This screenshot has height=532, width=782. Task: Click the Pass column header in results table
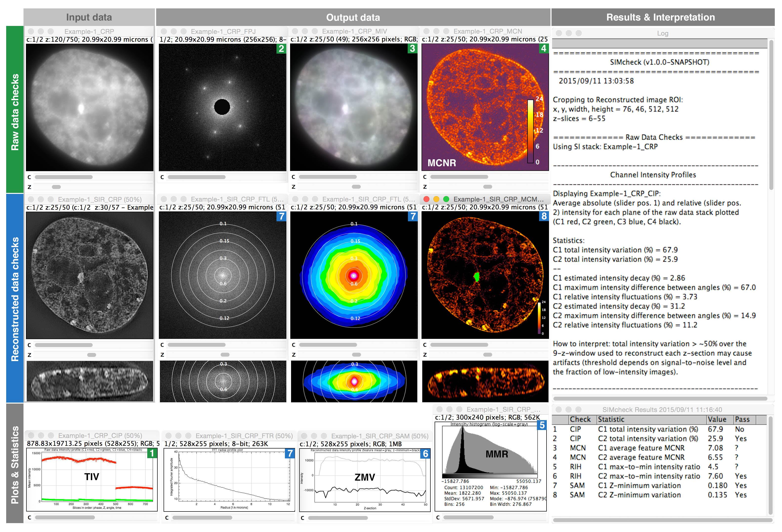click(x=742, y=419)
